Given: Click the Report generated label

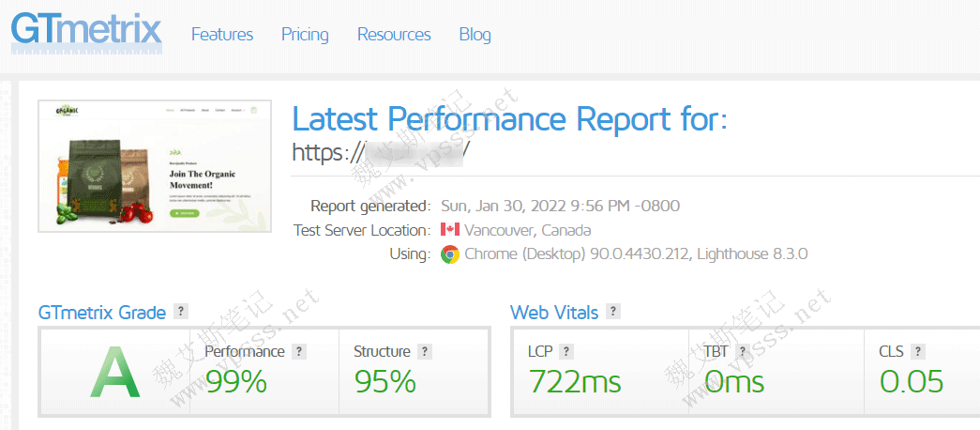Looking at the screenshot, I should [x=370, y=206].
